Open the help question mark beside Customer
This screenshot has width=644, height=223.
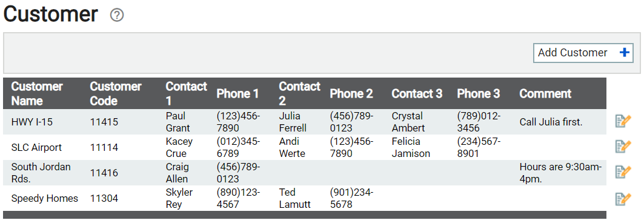coord(117,16)
